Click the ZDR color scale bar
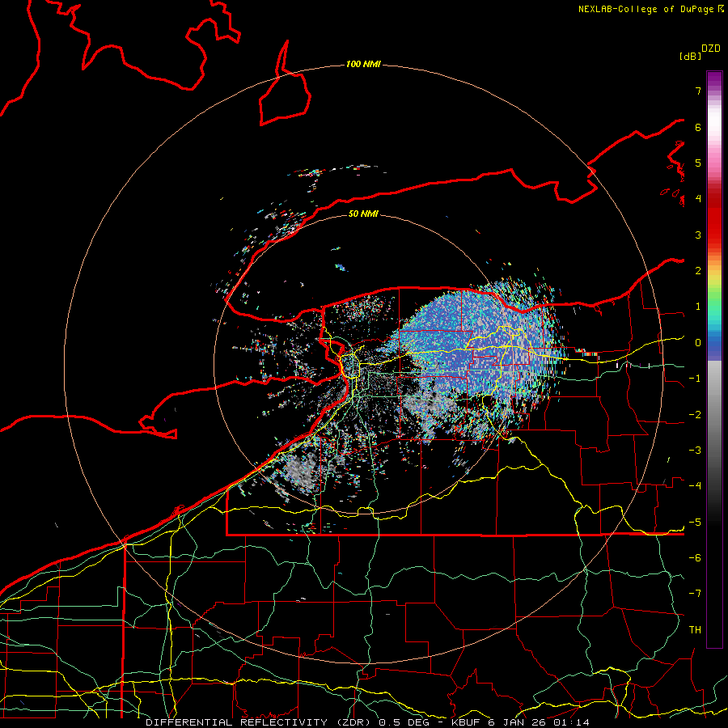This screenshot has height=728, width=728. (x=714, y=359)
